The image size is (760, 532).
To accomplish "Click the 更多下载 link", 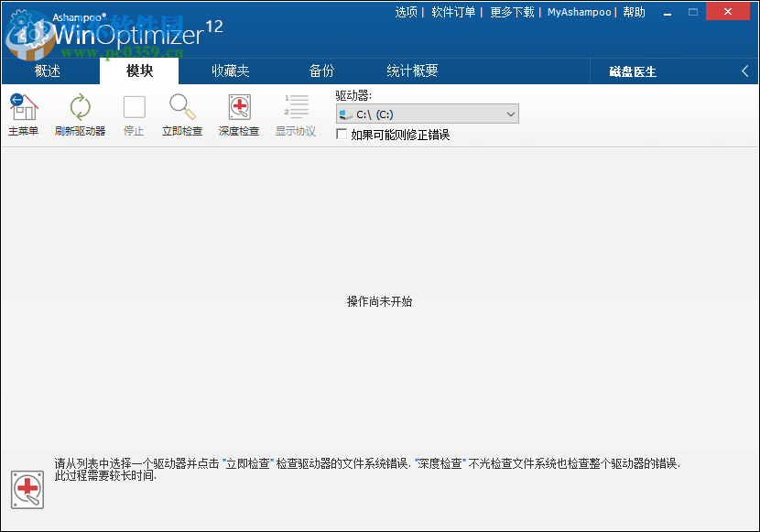I will 512,12.
